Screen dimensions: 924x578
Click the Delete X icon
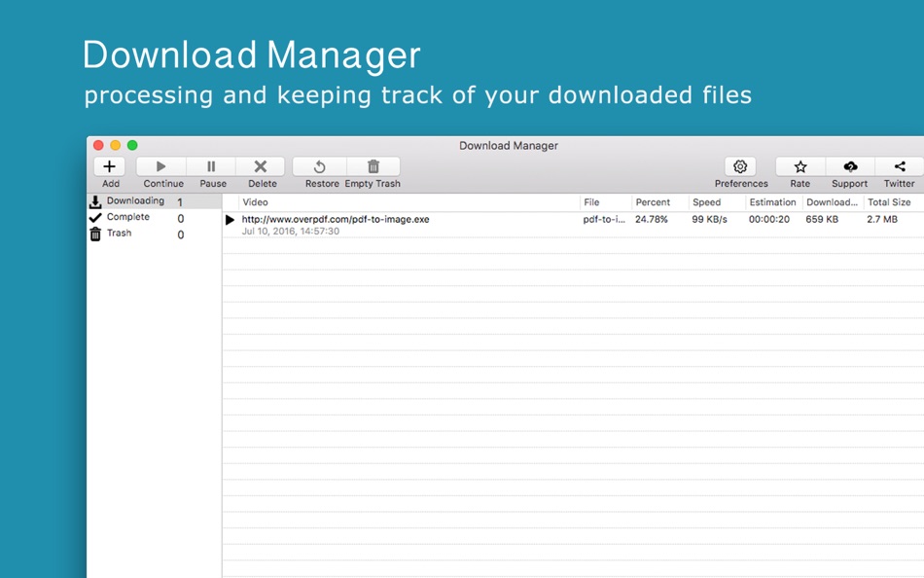pos(261,166)
